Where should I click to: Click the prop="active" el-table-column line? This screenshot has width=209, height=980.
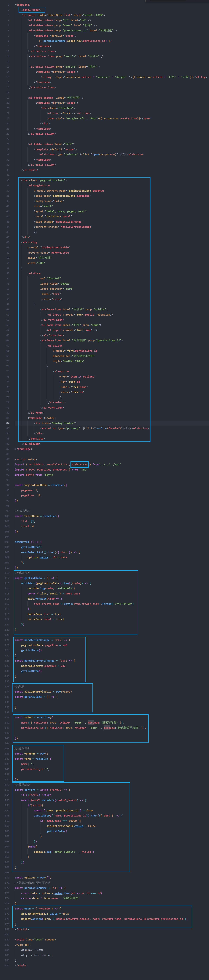[x=64, y=67]
